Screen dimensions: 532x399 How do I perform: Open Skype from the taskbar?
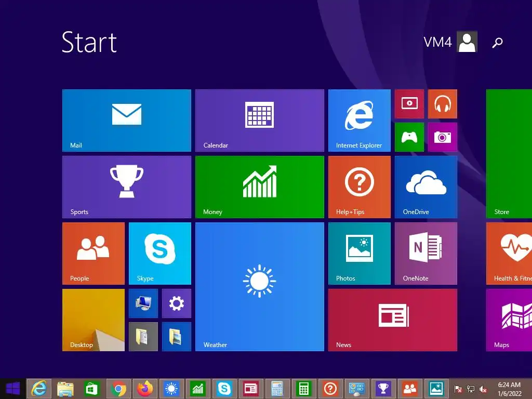click(224, 389)
